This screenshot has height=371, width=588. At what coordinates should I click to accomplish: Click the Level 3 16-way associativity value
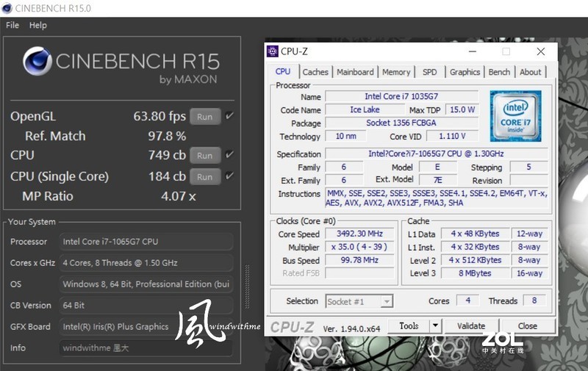tap(529, 273)
